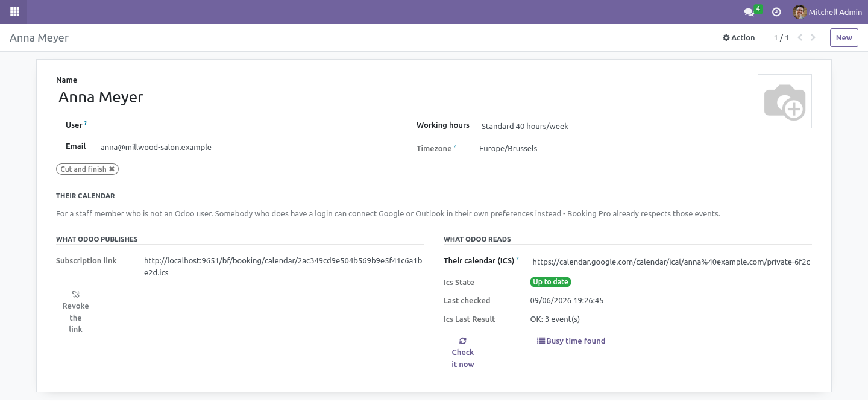Go to the previous record arrow
This screenshot has width=868, height=402.
point(800,37)
